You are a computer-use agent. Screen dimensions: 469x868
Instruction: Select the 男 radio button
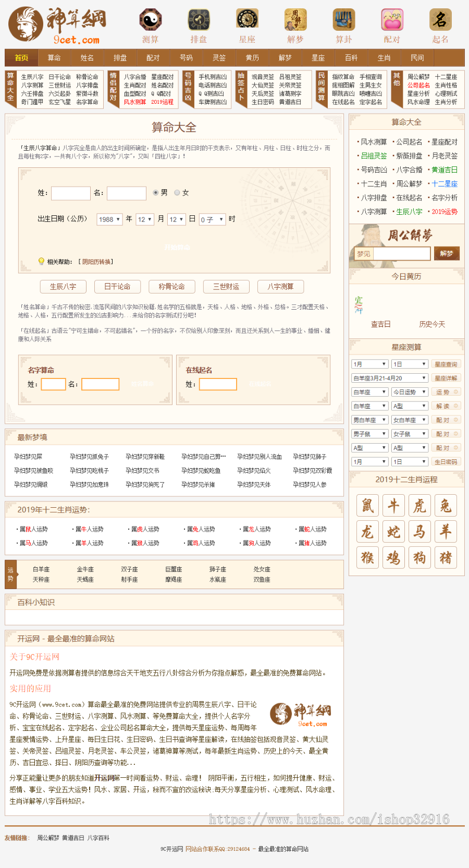[x=156, y=193]
